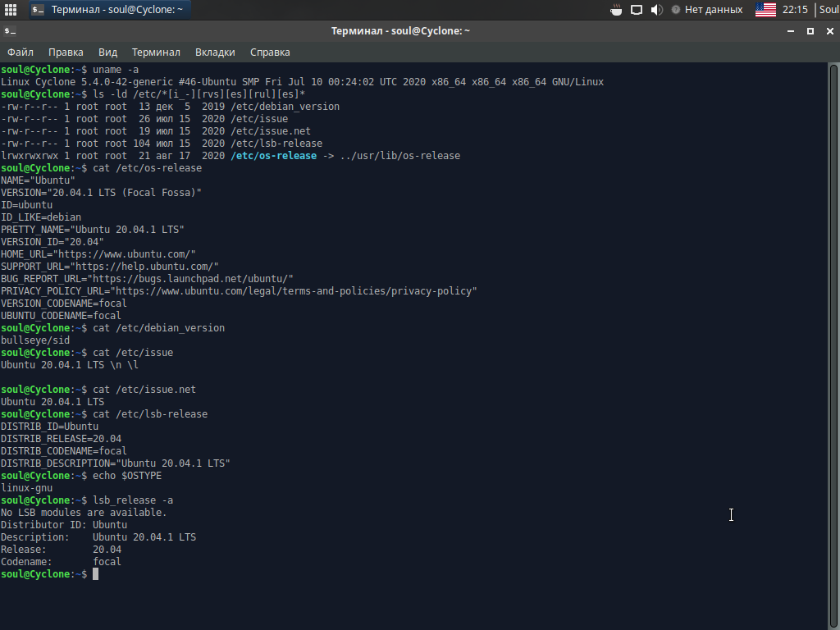The height and width of the screenshot is (630, 840).
Task: Click the Soul user menu in the panel
Action: click(829, 10)
